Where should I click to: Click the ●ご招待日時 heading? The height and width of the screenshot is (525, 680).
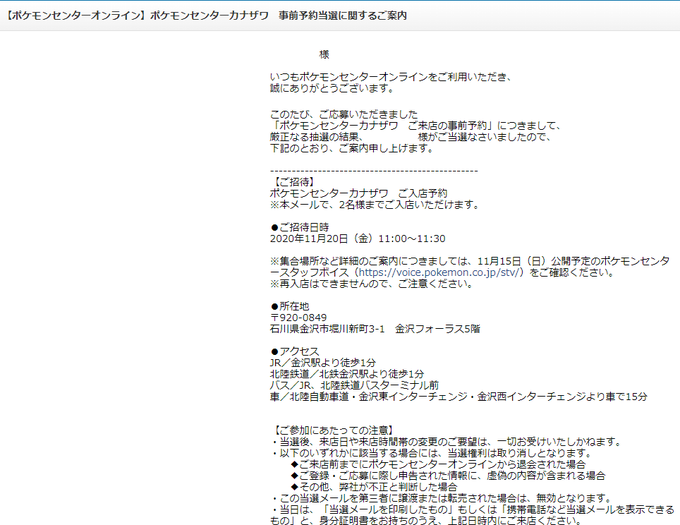click(x=300, y=227)
